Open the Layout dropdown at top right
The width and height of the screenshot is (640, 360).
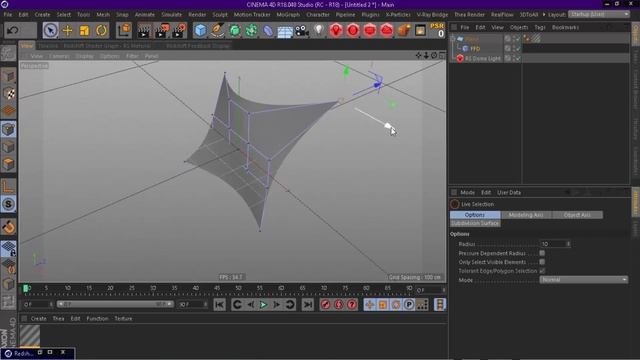point(599,14)
